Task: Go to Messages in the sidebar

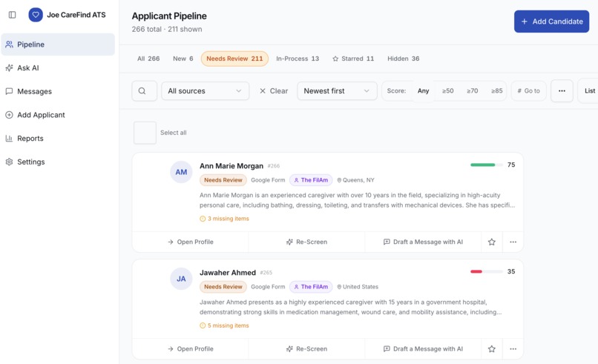Action: [x=58, y=91]
